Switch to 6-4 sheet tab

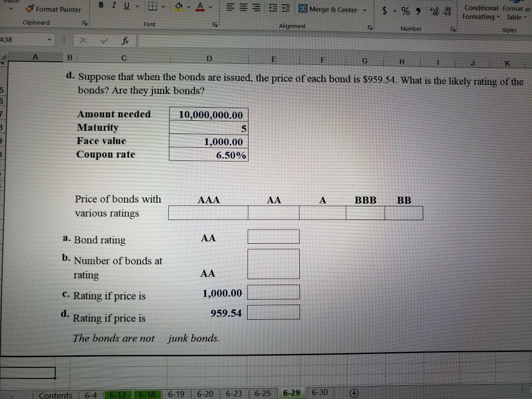(91, 395)
